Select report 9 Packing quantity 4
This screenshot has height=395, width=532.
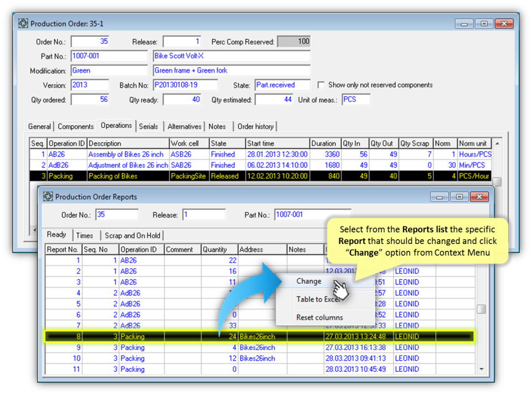[x=260, y=347]
